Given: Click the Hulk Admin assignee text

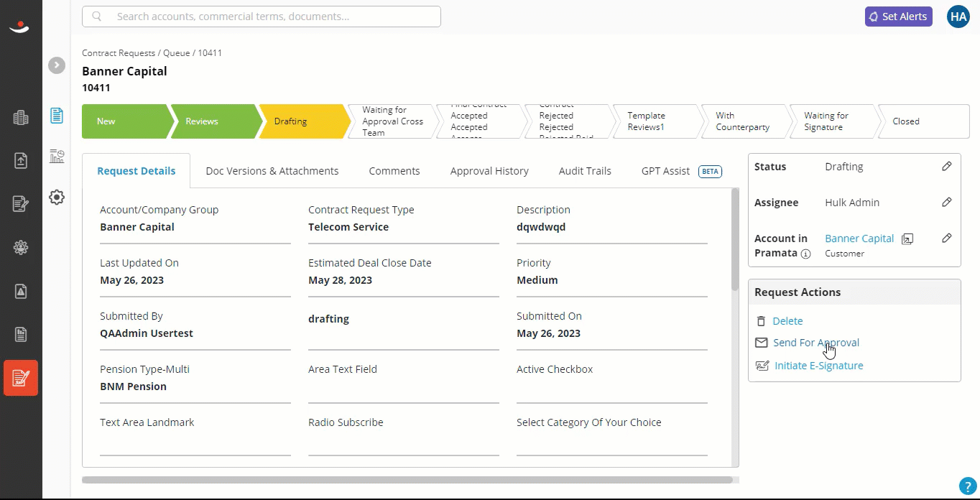Looking at the screenshot, I should (x=852, y=203).
